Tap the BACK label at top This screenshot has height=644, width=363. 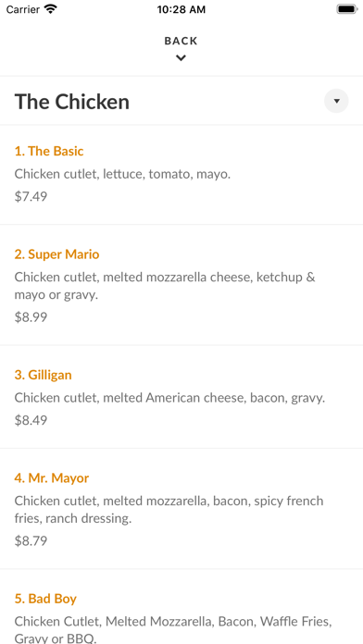181,41
